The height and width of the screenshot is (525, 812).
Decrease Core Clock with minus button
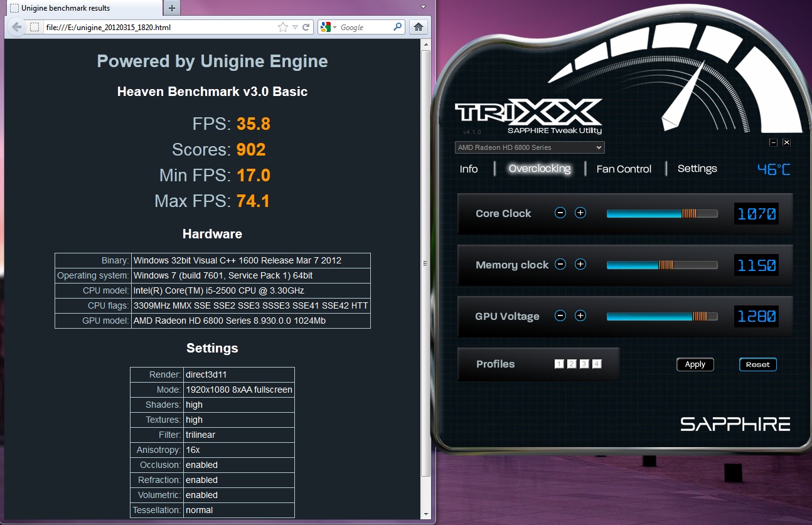tap(560, 213)
